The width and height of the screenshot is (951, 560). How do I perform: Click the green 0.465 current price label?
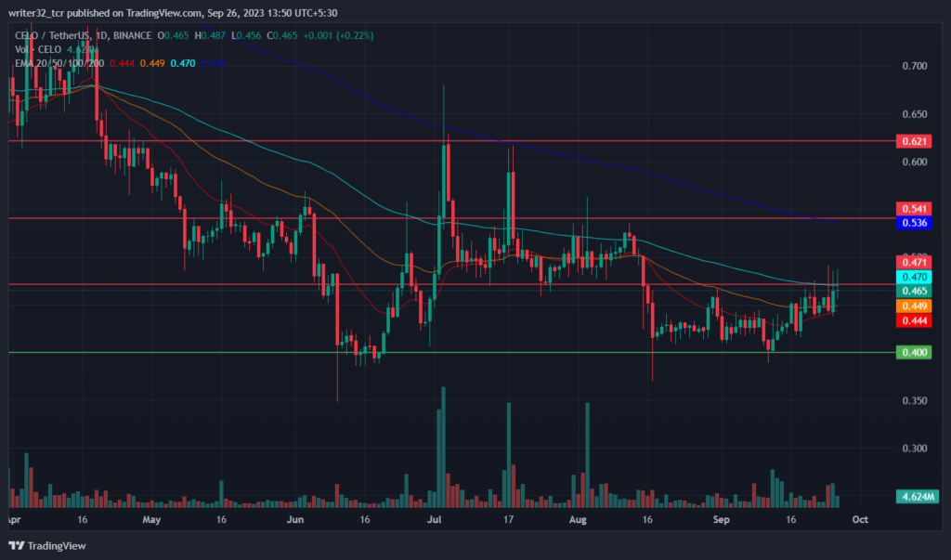point(914,292)
